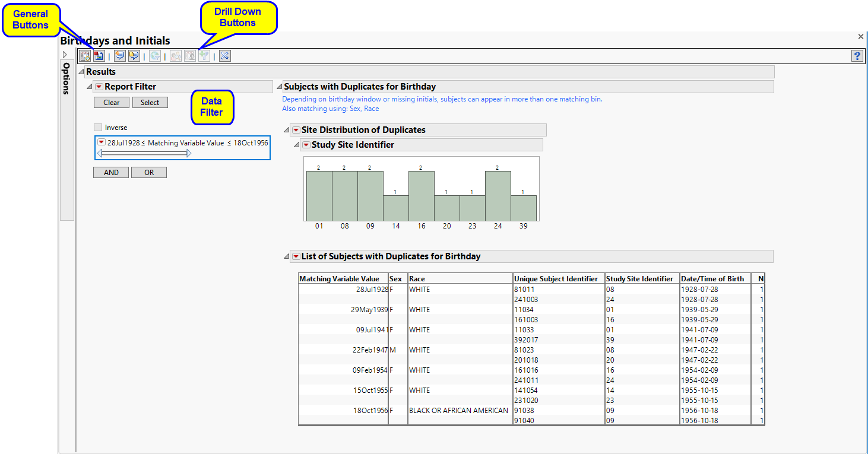
Task: Click the histogram bar for site 16
Action: click(x=421, y=196)
